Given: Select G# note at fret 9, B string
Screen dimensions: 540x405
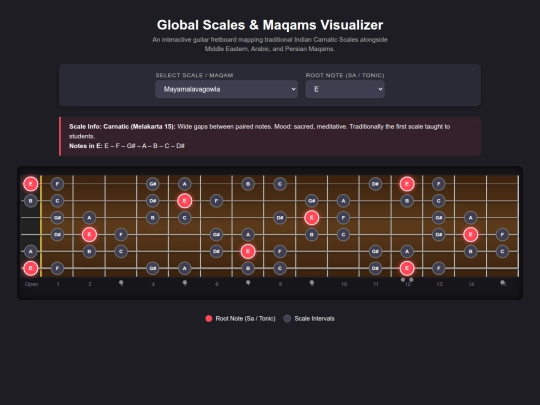Looking at the screenshot, I should [311, 201].
